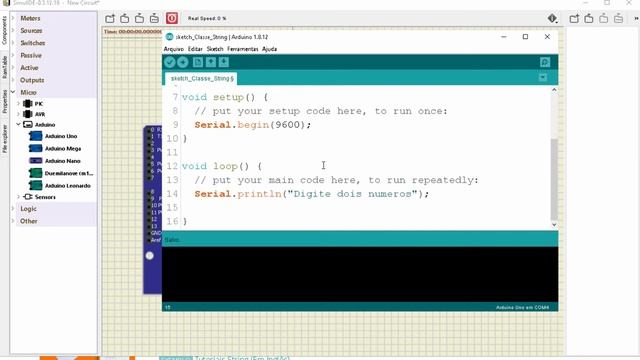The height and width of the screenshot is (360, 640).
Task: Click the Arduino IDE logo in title bar
Action: point(169,37)
